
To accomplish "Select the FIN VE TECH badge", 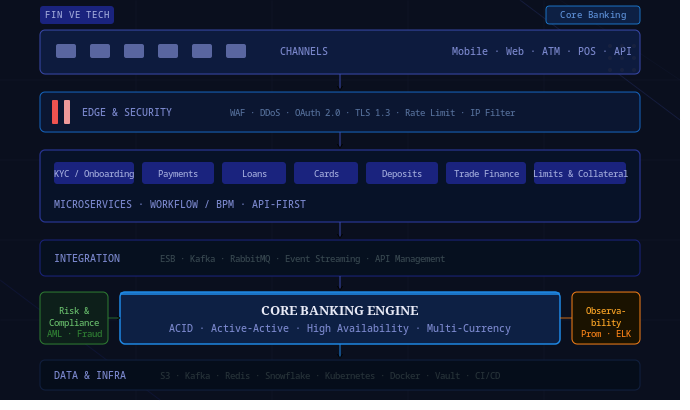I will coord(77,15).
